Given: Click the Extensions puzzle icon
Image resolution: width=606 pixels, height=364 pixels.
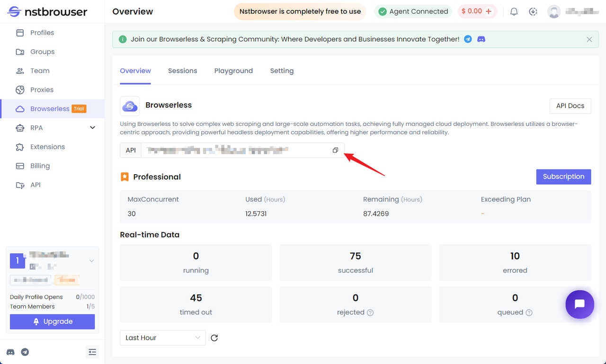Looking at the screenshot, I should tap(20, 147).
